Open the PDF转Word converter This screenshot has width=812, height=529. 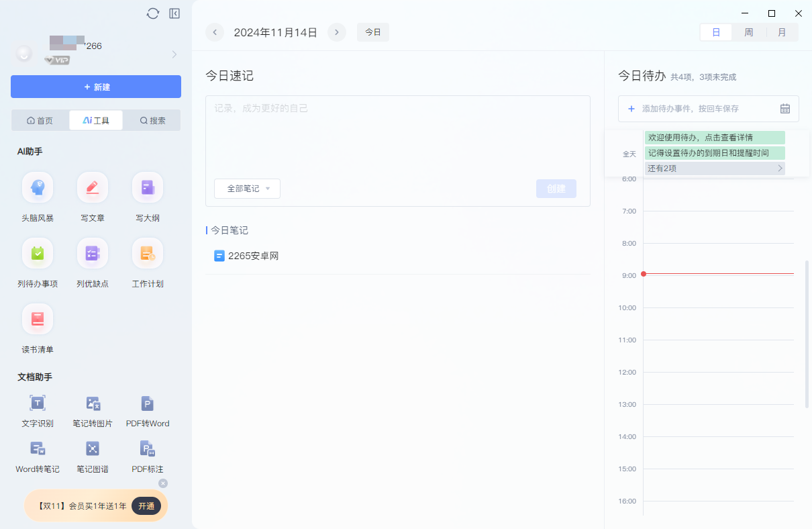click(147, 411)
